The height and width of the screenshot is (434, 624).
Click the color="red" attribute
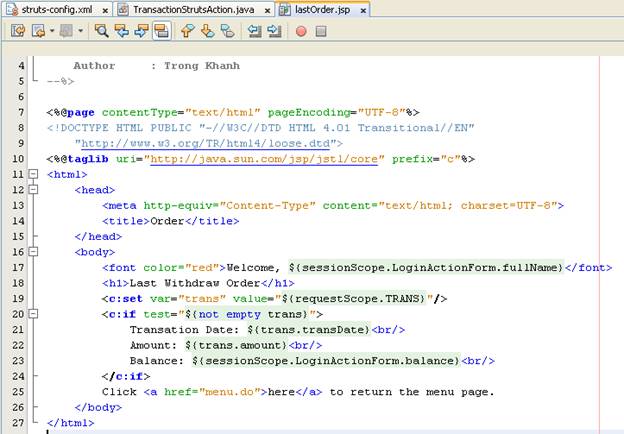click(x=181, y=267)
